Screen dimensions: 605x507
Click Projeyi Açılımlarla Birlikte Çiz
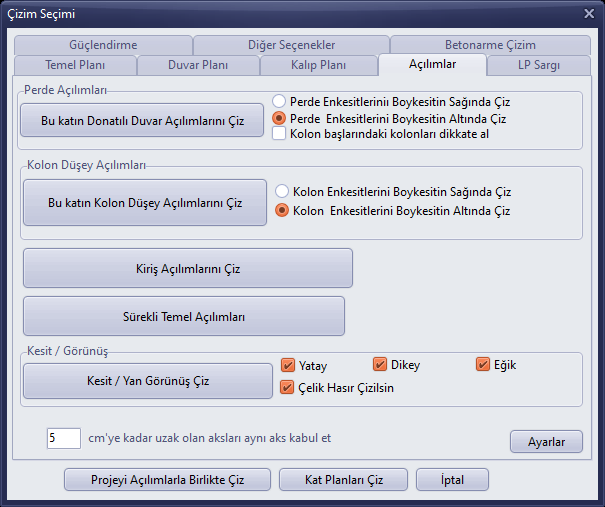pos(167,480)
